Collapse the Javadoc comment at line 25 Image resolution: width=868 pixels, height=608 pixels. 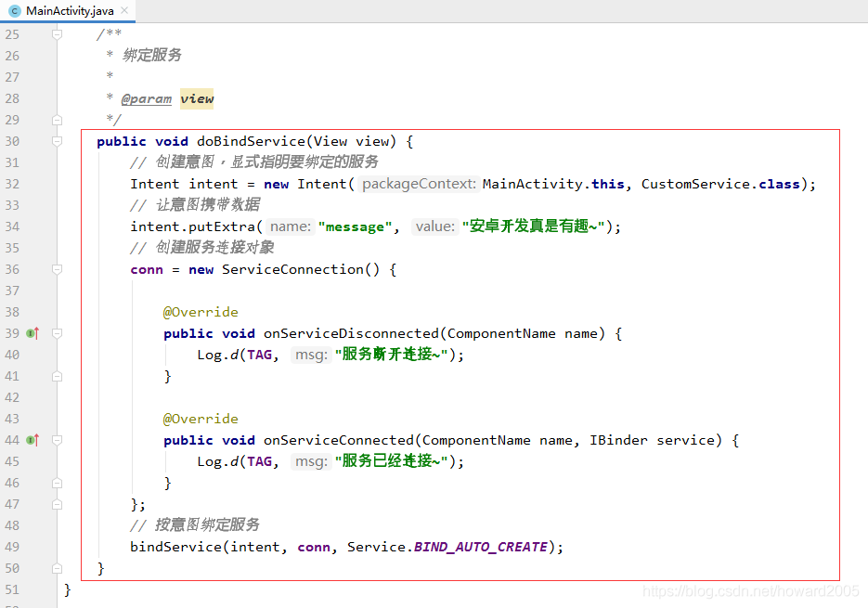[57, 34]
